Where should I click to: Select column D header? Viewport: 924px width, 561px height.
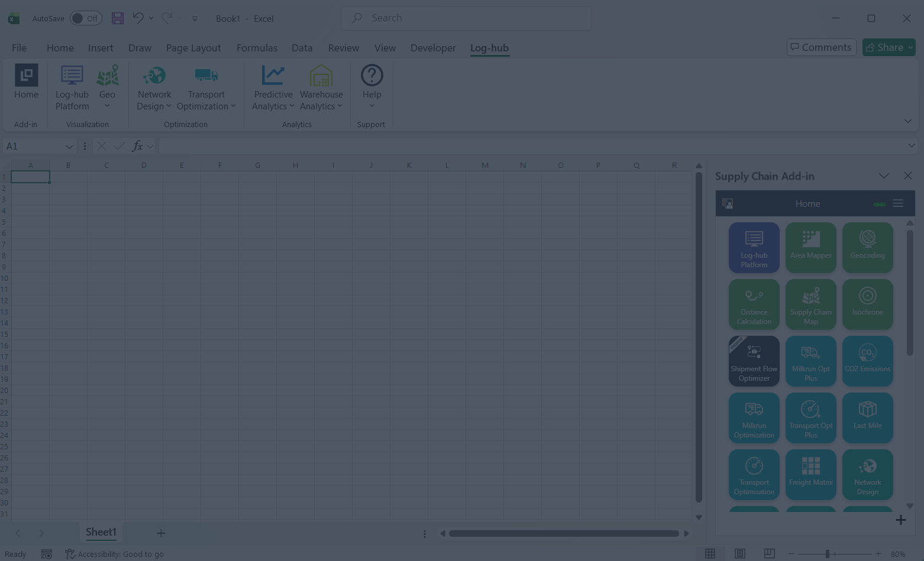(x=144, y=166)
